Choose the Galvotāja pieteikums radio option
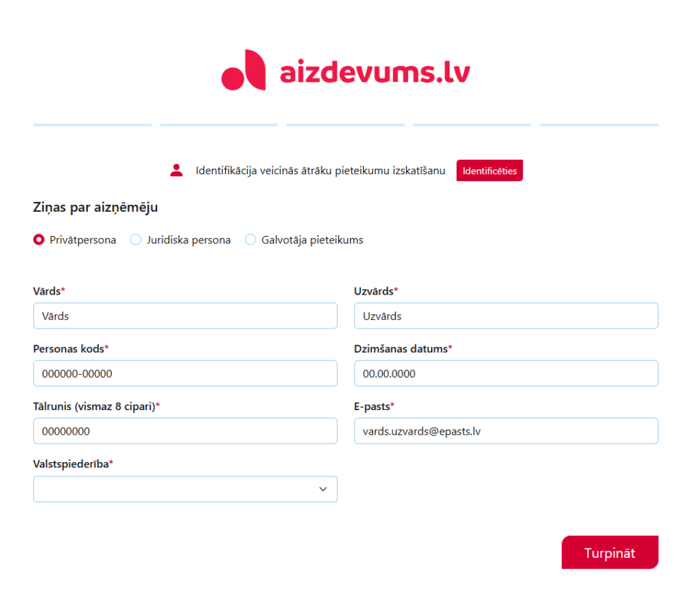Screen dimensions: 693x616 click(250, 240)
